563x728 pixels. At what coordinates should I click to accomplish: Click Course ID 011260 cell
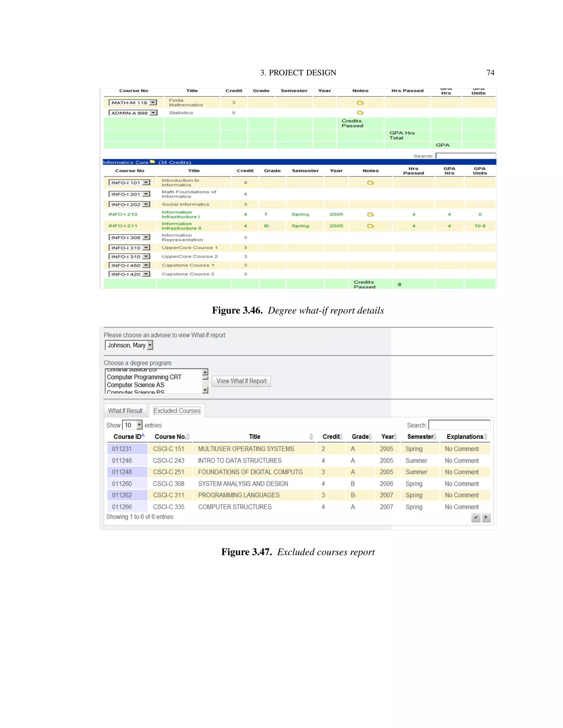pyautogui.click(x=127, y=484)
